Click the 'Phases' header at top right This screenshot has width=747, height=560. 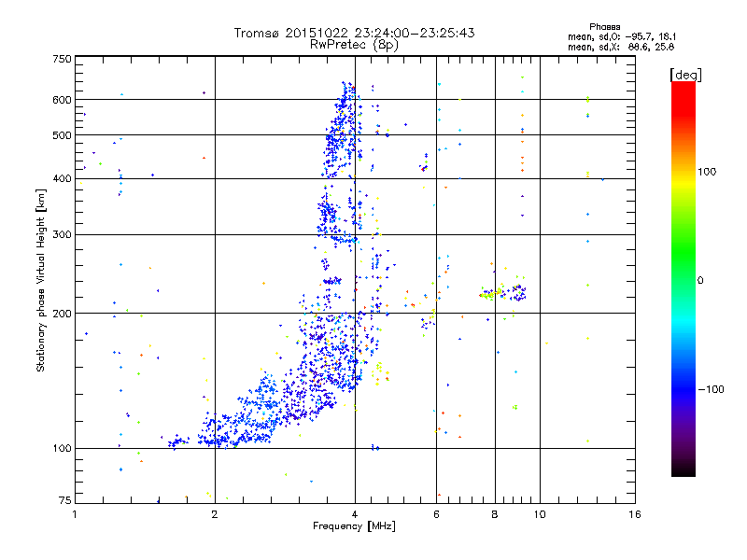coord(604,27)
